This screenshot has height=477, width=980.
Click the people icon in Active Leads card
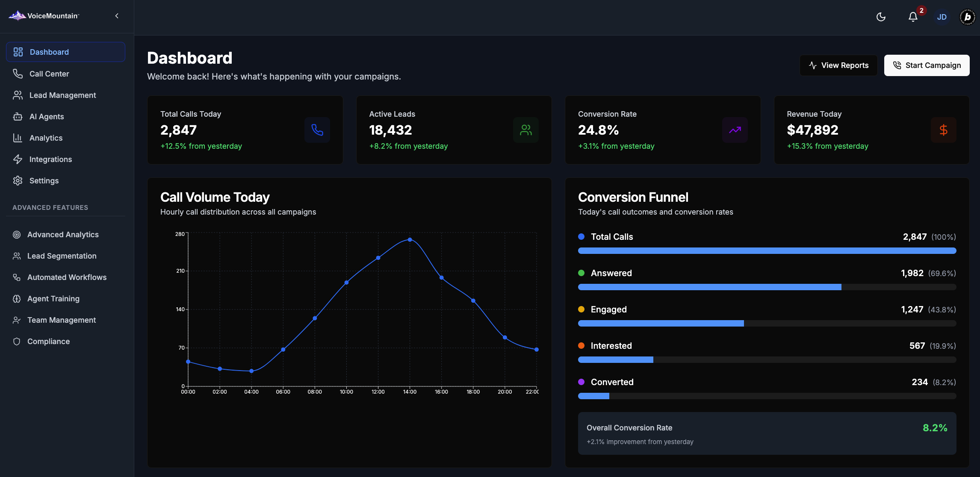pos(525,130)
